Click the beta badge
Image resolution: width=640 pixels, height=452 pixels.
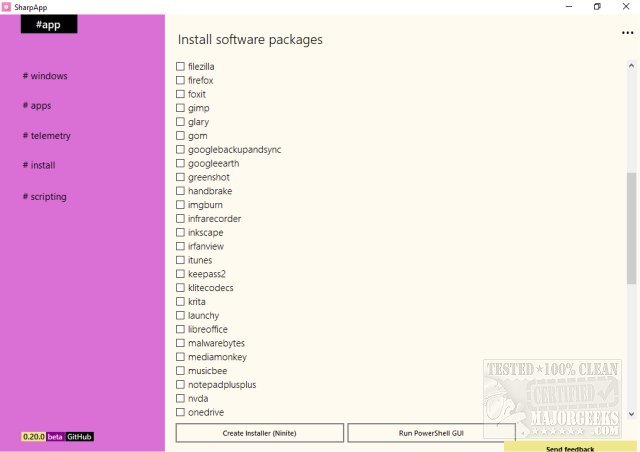tap(56, 437)
